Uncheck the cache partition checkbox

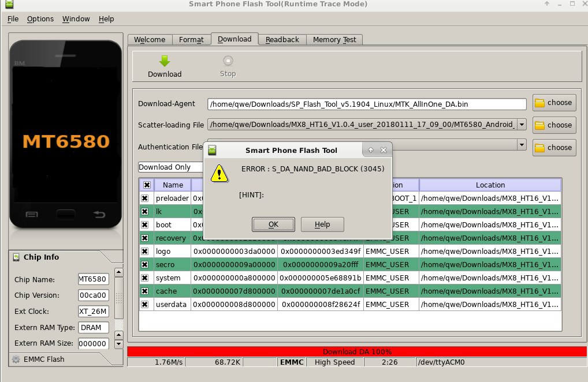145,291
